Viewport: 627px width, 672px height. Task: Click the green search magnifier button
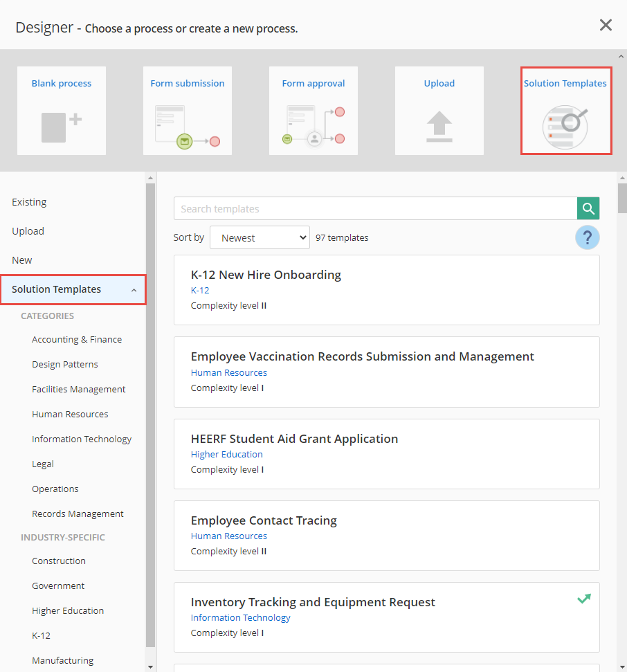[x=588, y=208]
